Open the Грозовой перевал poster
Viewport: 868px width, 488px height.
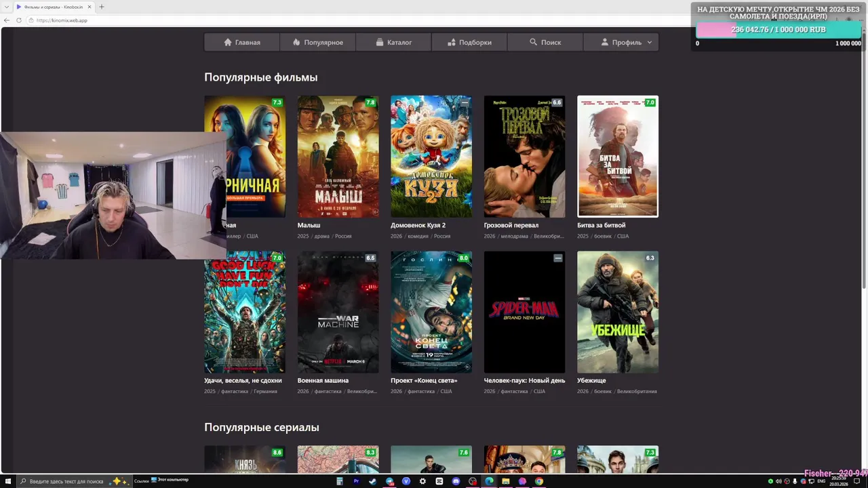pyautogui.click(x=524, y=157)
